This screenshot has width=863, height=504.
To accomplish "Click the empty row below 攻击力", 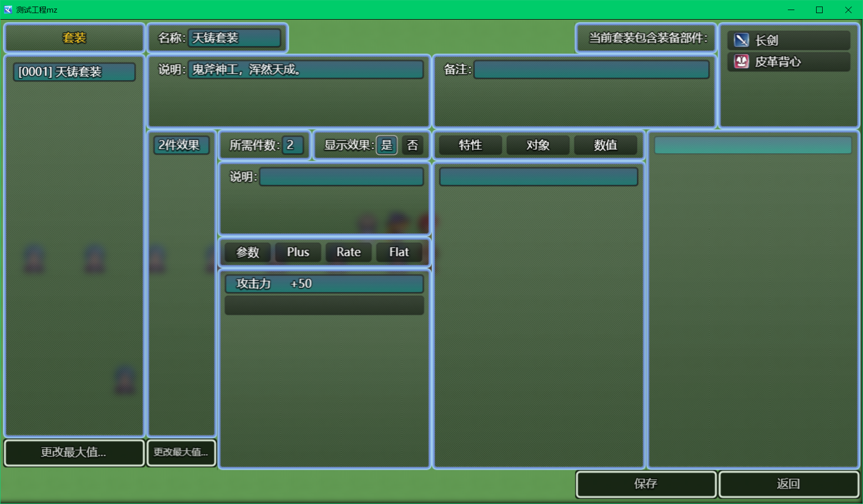I will point(324,305).
